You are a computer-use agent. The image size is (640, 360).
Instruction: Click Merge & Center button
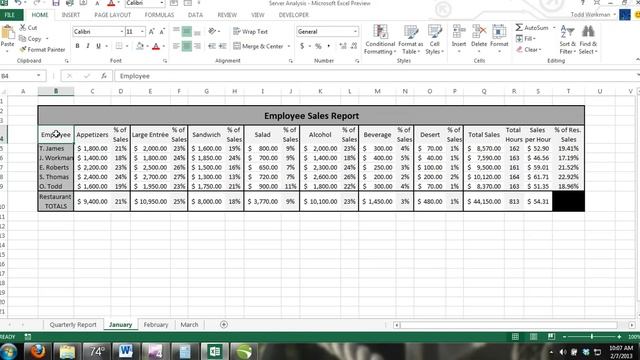(258, 46)
